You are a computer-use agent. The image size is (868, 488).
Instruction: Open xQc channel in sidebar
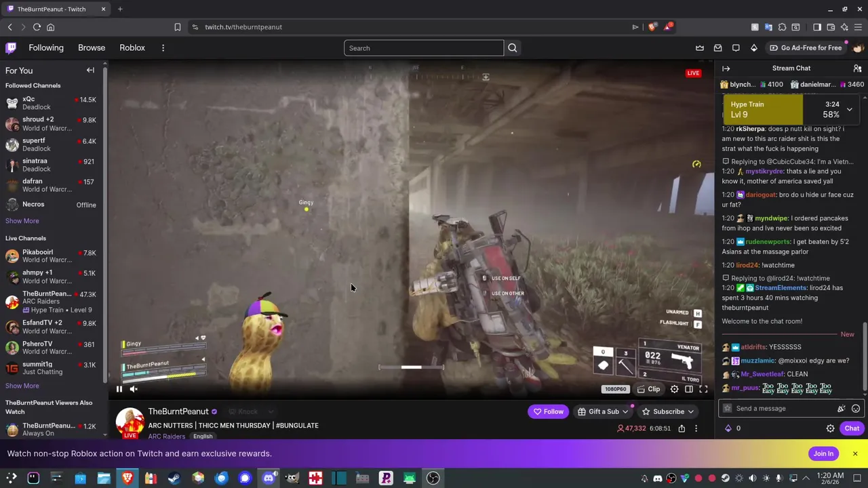52,103
